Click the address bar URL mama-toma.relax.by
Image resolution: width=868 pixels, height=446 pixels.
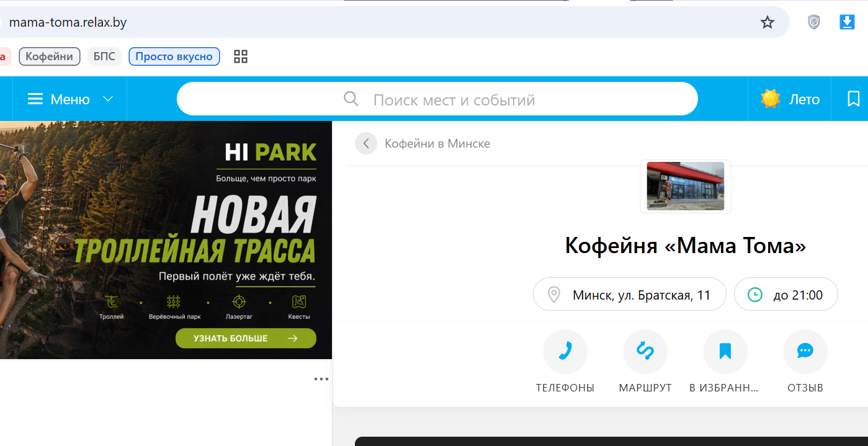(68, 23)
